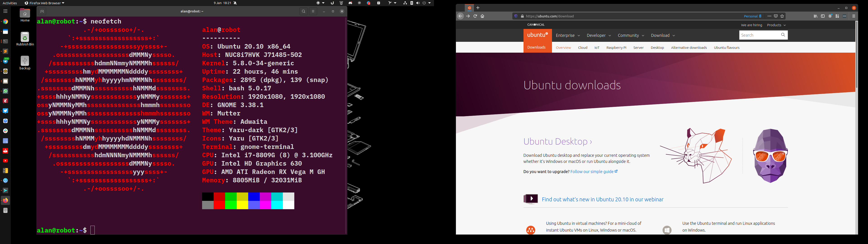Image resolution: width=868 pixels, height=244 pixels.
Task: Click Activities in top bar
Action: [10, 3]
